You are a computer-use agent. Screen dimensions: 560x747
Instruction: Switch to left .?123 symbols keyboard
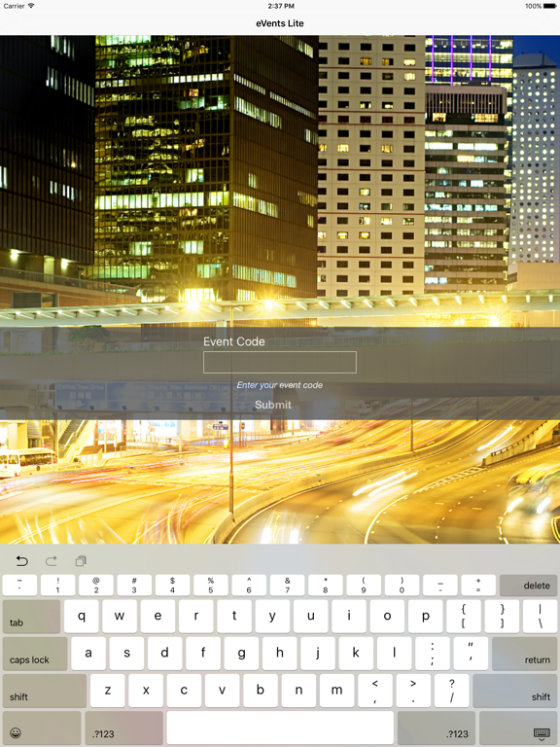click(x=123, y=728)
